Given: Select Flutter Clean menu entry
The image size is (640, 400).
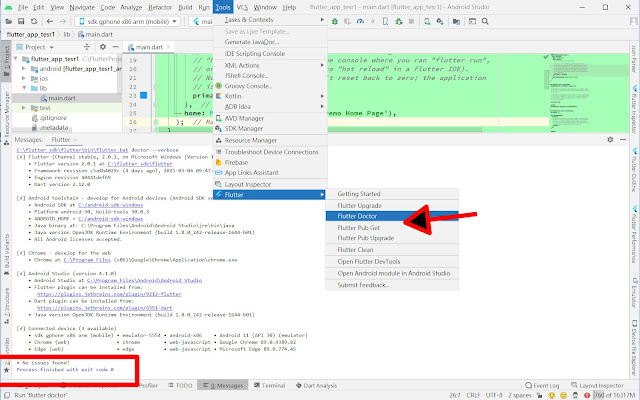Looking at the screenshot, I should [392, 249].
